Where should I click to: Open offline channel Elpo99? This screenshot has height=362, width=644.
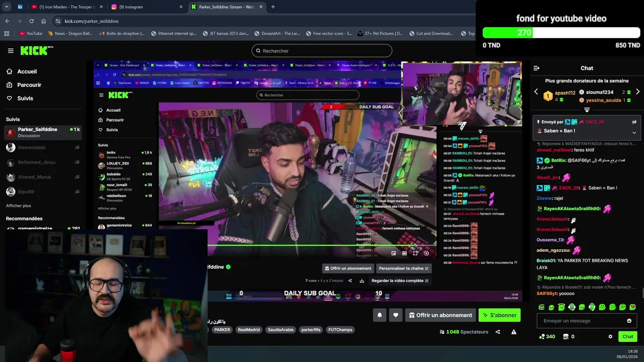42,192
